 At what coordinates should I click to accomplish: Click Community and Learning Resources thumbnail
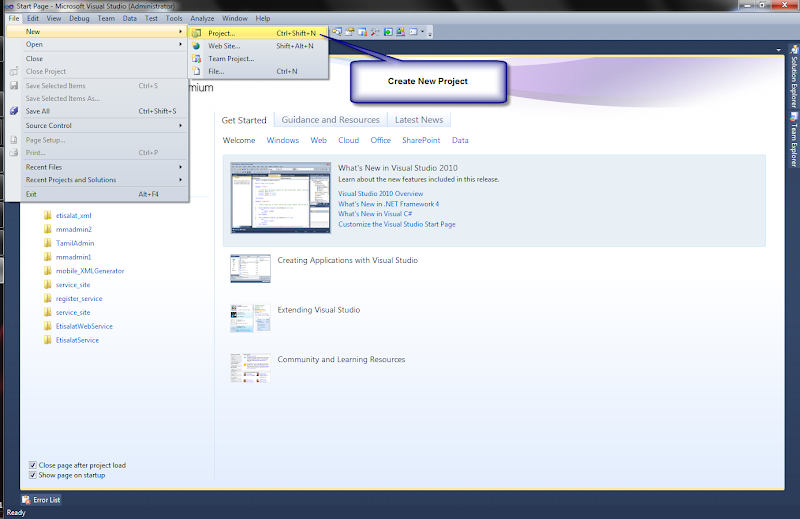coord(250,367)
